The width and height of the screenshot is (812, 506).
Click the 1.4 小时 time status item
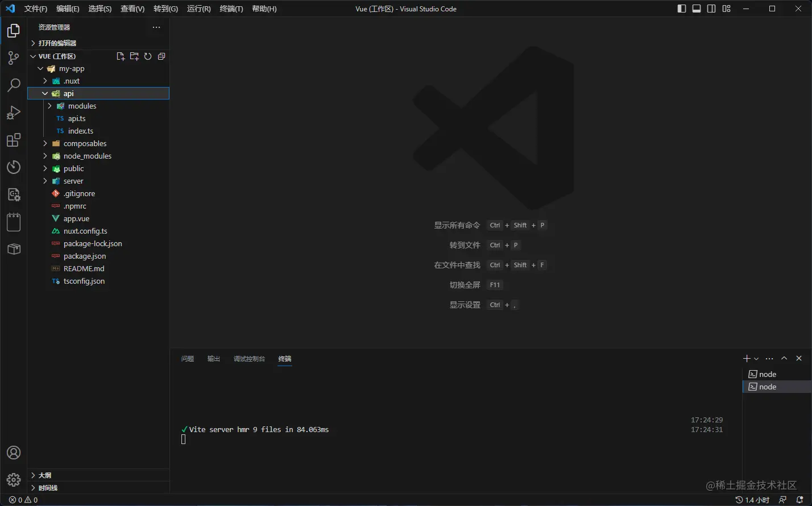pyautogui.click(x=752, y=500)
